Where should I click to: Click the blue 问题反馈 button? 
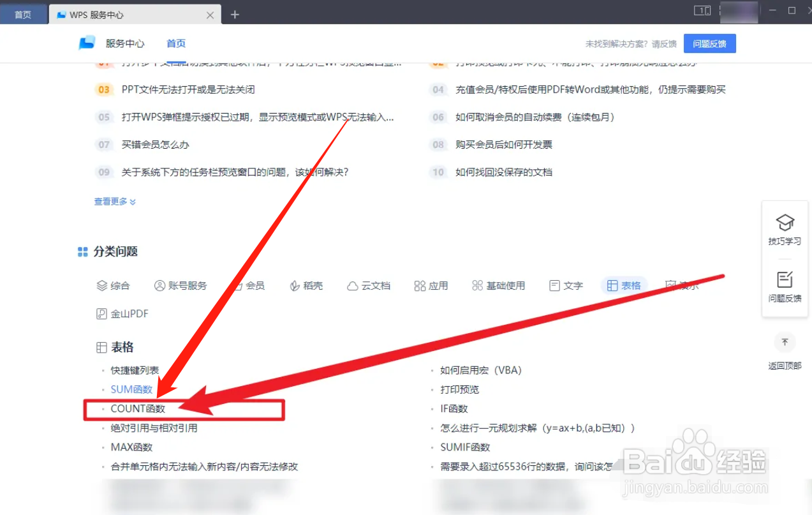pos(709,43)
